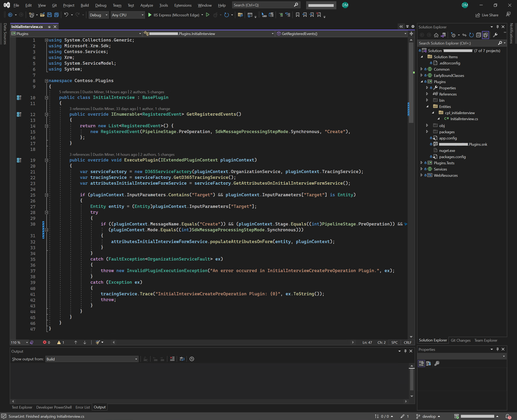
Task: Collapse the ExecutePlugin method outline
Action: pyautogui.click(x=46, y=160)
